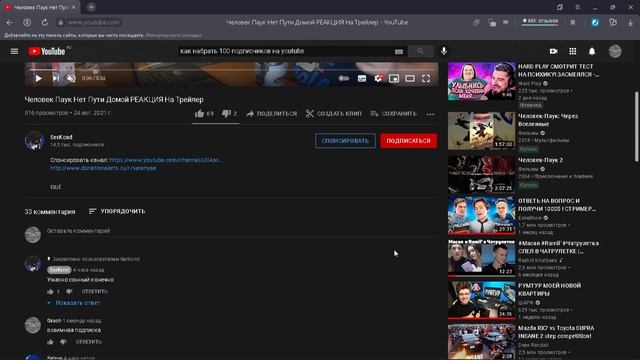Image resolution: width=640 pixels, height=360 pixels.
Task: Open the channel avatar next to channel name
Action: tap(34, 141)
